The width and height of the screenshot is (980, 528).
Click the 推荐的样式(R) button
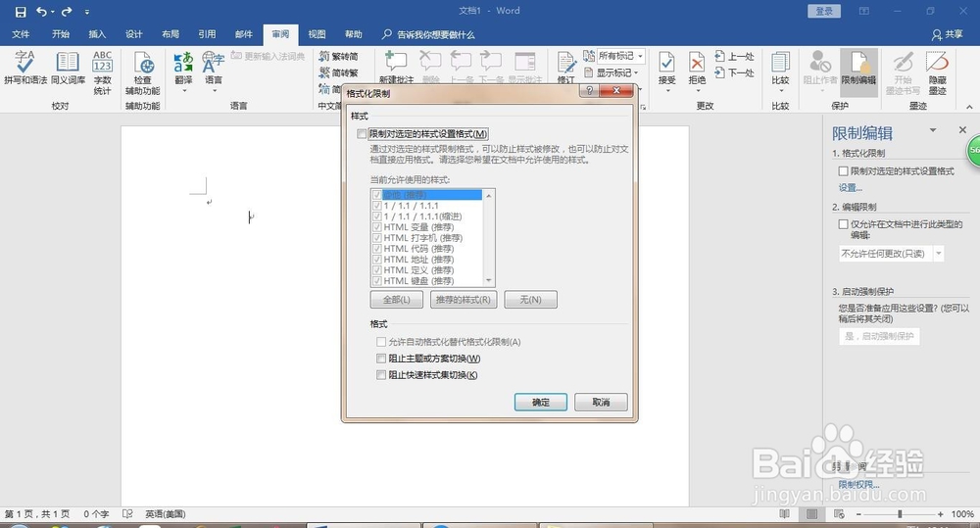(x=464, y=300)
